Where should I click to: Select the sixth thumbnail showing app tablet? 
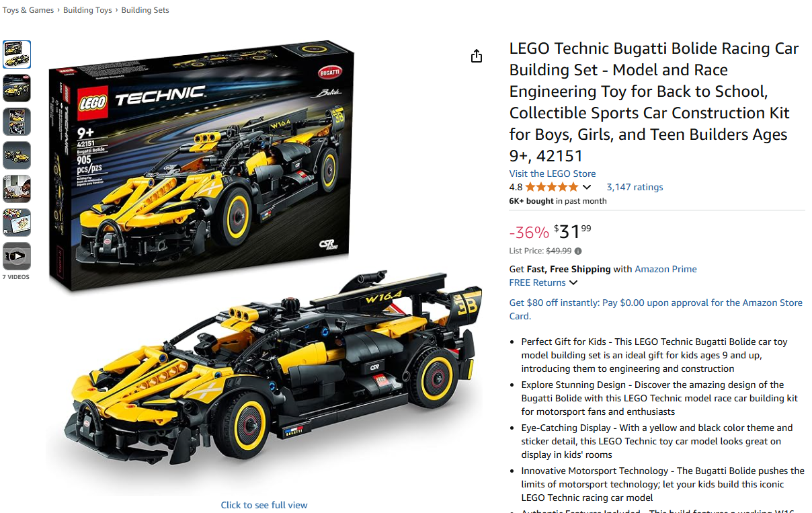click(17, 223)
